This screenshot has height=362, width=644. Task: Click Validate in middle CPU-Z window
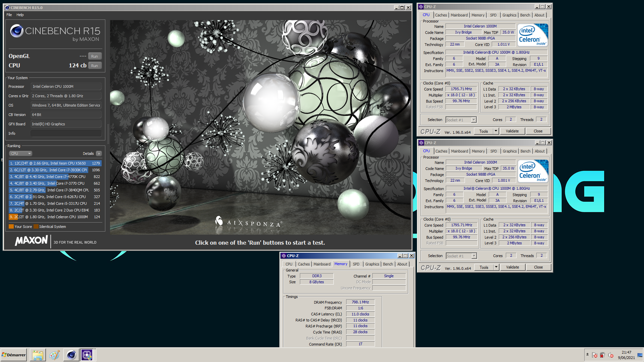513,267
